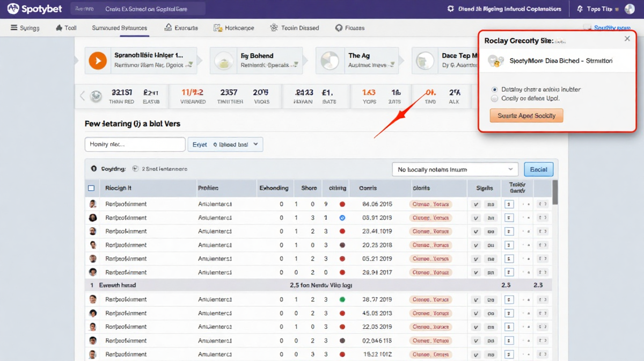This screenshot has width=644, height=361.
Task: Click the user avatar in top-right corner
Action: [630, 9]
